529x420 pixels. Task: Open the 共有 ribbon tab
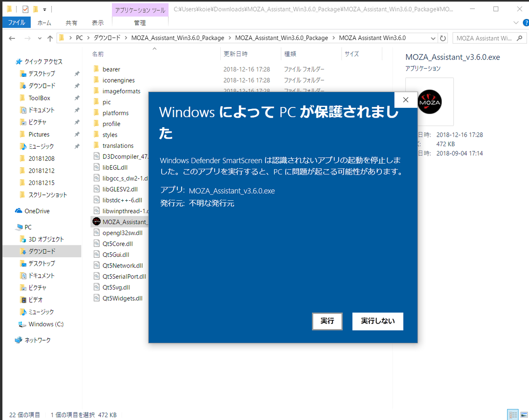71,23
